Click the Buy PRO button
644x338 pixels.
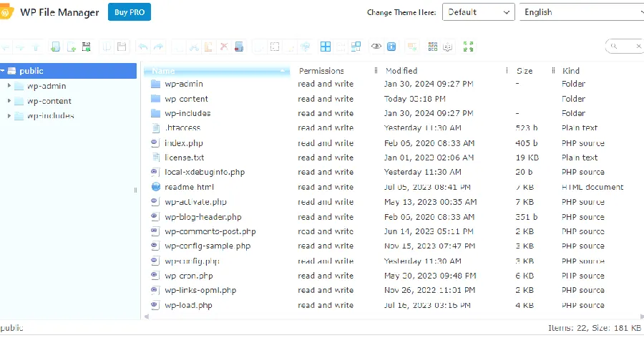click(130, 12)
